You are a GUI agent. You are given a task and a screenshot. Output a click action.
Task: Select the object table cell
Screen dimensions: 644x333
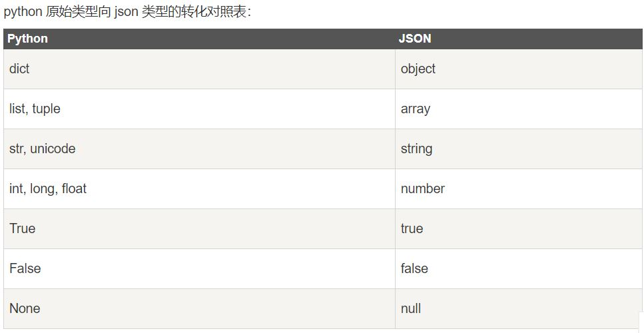point(519,69)
